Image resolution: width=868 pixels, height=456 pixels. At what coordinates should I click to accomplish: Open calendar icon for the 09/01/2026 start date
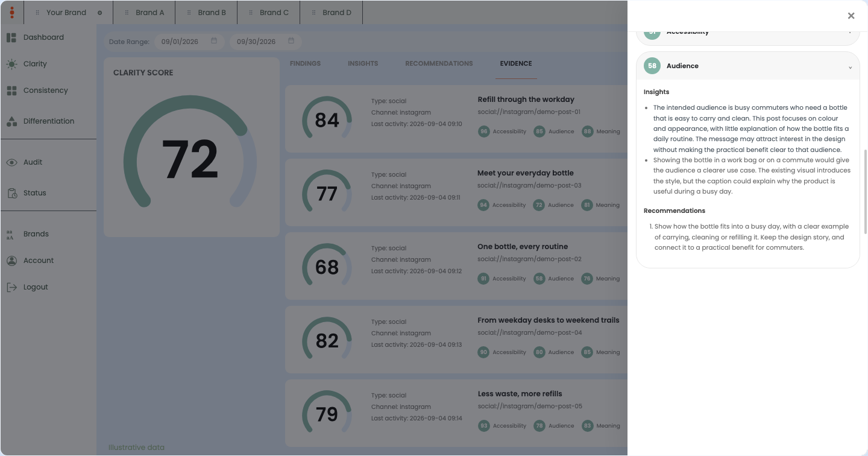coord(214,41)
